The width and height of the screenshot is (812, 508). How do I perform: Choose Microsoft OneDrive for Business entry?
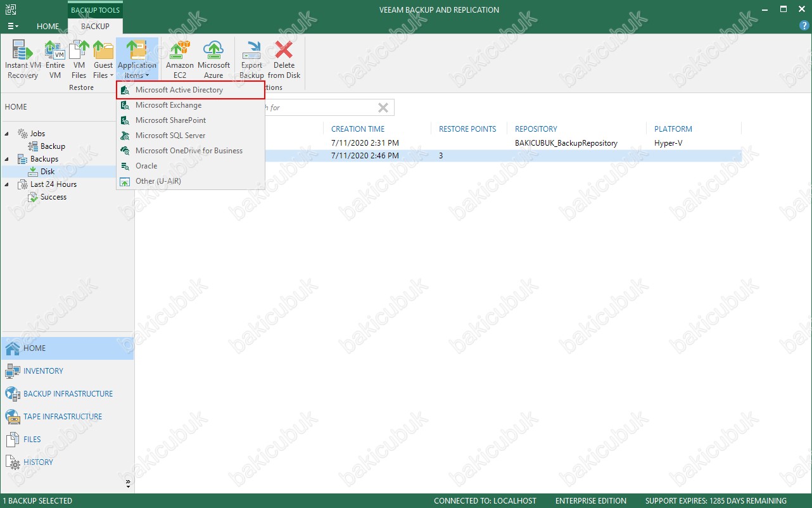[191, 151]
